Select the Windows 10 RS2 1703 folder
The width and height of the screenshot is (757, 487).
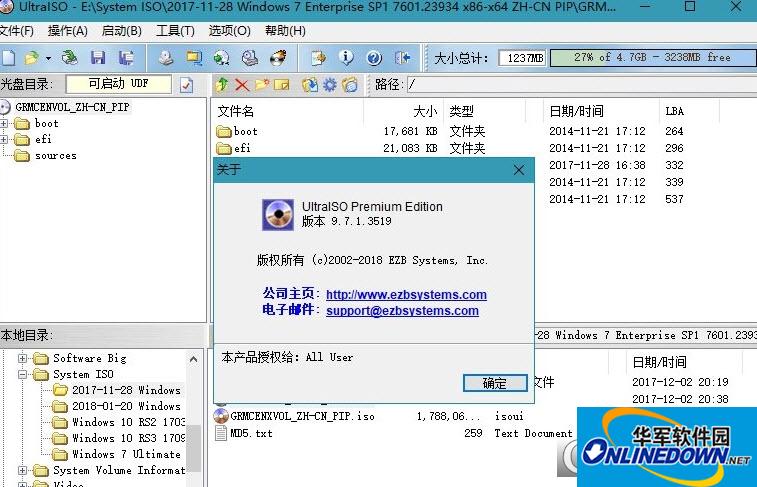coord(128,422)
